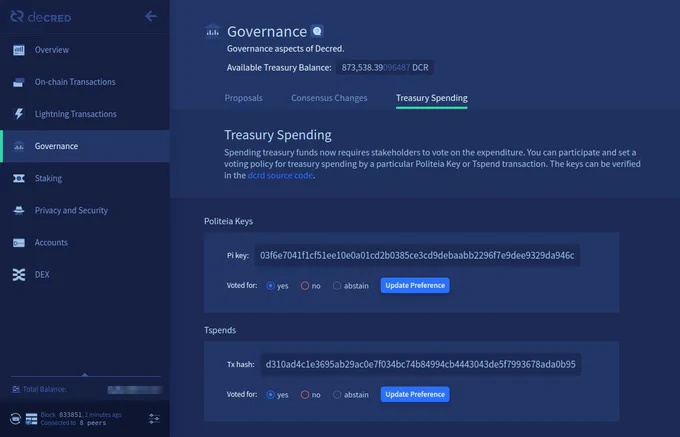Open the Governance help chat icon
The image size is (680, 437).
click(317, 31)
